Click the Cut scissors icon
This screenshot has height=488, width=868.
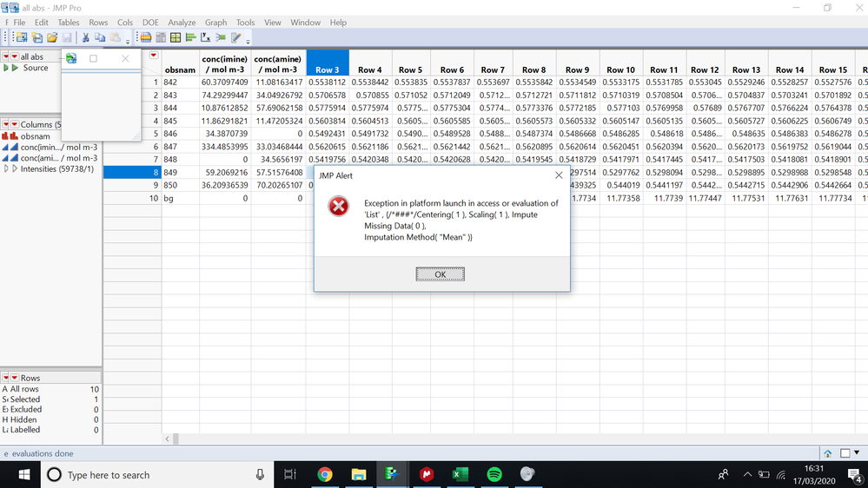coord(85,37)
